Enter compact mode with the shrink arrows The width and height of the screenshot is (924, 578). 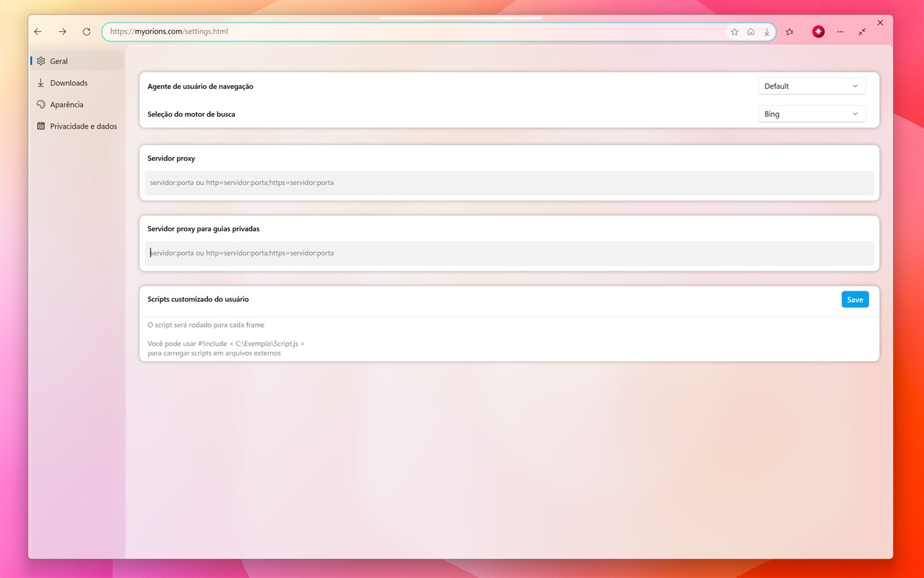[x=862, y=32]
